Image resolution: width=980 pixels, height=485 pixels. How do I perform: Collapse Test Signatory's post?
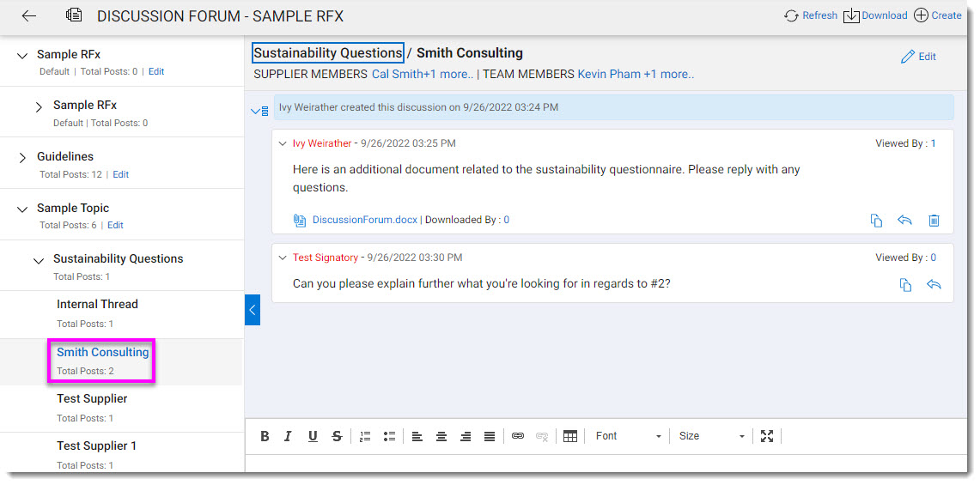pyautogui.click(x=283, y=258)
